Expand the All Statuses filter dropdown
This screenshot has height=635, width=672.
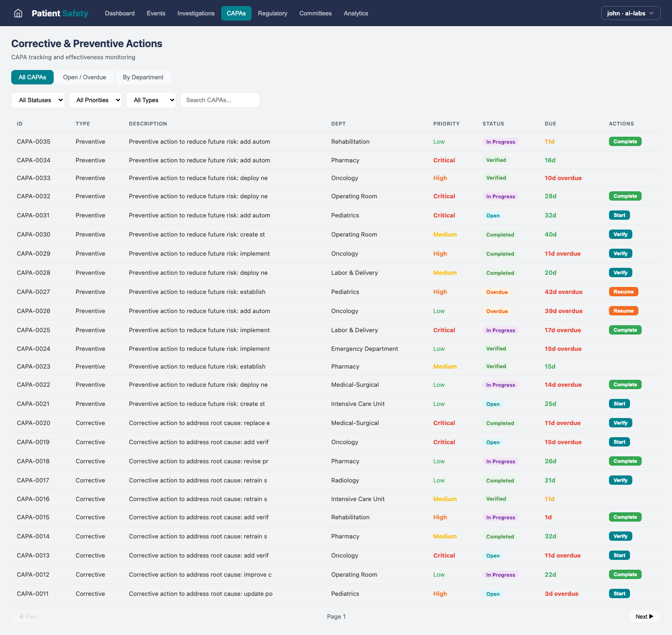[38, 100]
